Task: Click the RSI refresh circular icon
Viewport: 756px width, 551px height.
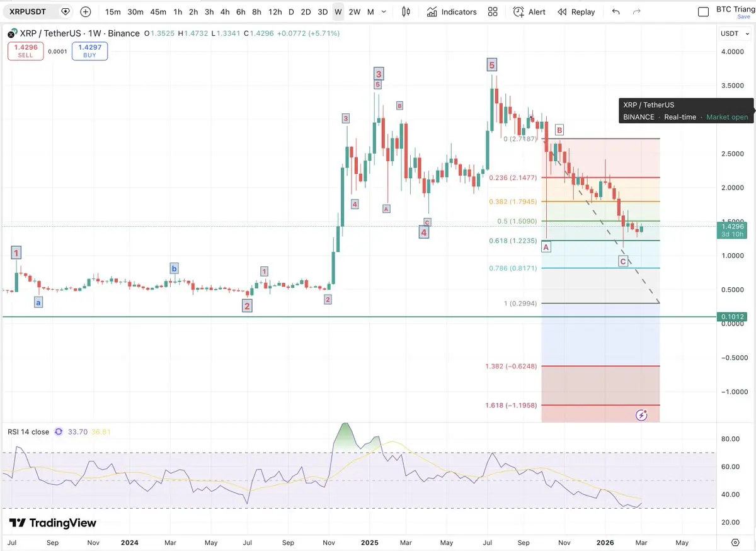Action: pos(59,432)
